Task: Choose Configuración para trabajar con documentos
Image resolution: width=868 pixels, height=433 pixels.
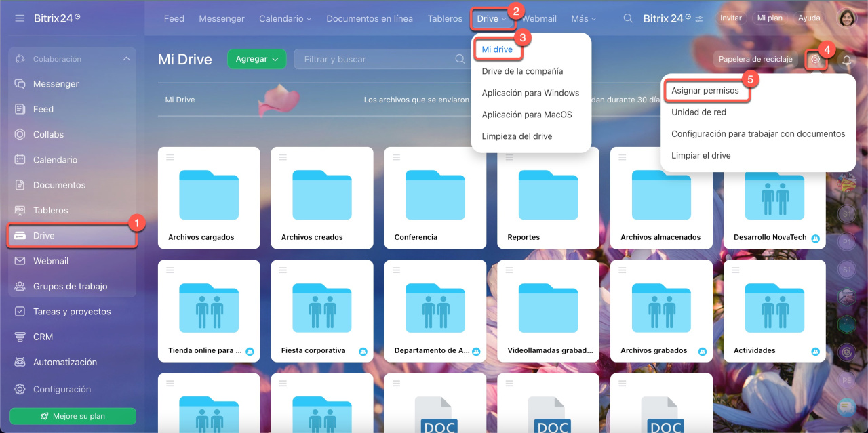Action: (x=758, y=134)
